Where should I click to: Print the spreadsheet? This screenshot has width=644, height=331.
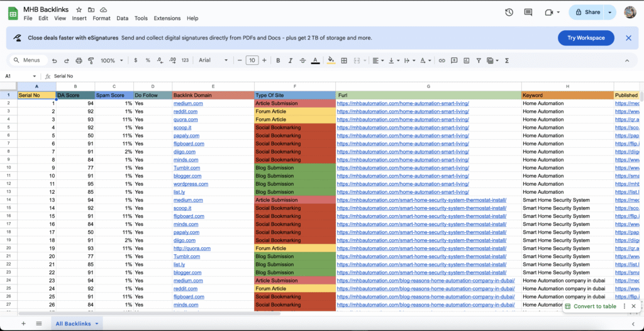coord(79,60)
